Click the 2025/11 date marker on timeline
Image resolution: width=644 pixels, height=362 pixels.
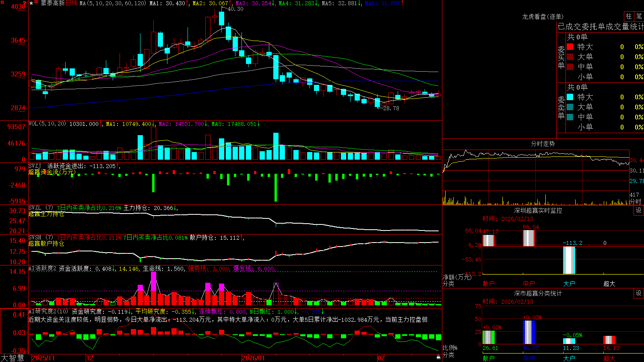[43, 358]
